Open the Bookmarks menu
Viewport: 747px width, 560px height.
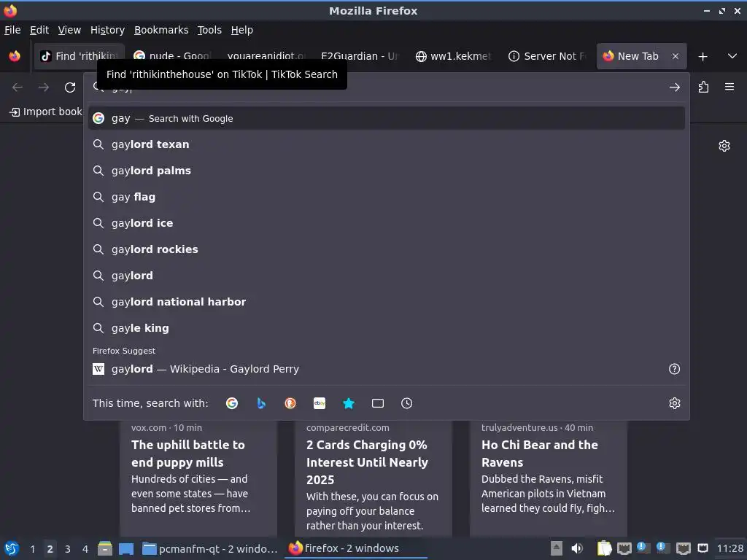click(161, 30)
